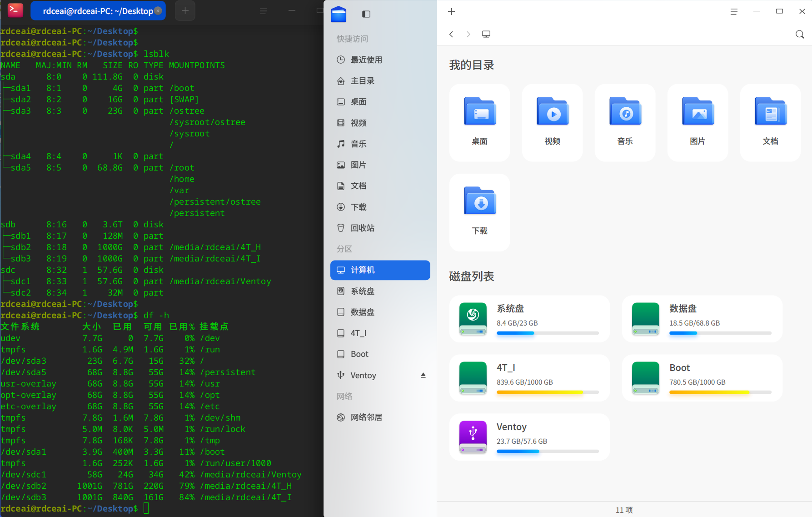
Task: Open 回收站 trash in sidebar
Action: click(x=362, y=228)
